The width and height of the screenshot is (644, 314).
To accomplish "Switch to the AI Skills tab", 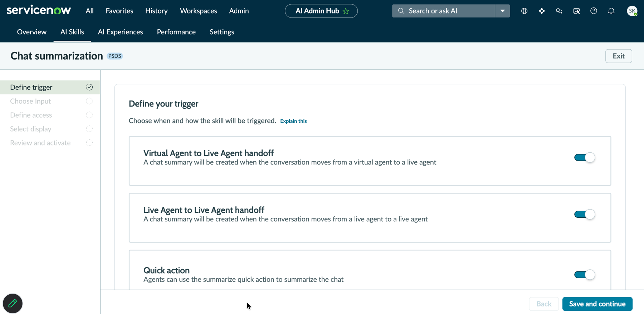I will click(x=72, y=32).
